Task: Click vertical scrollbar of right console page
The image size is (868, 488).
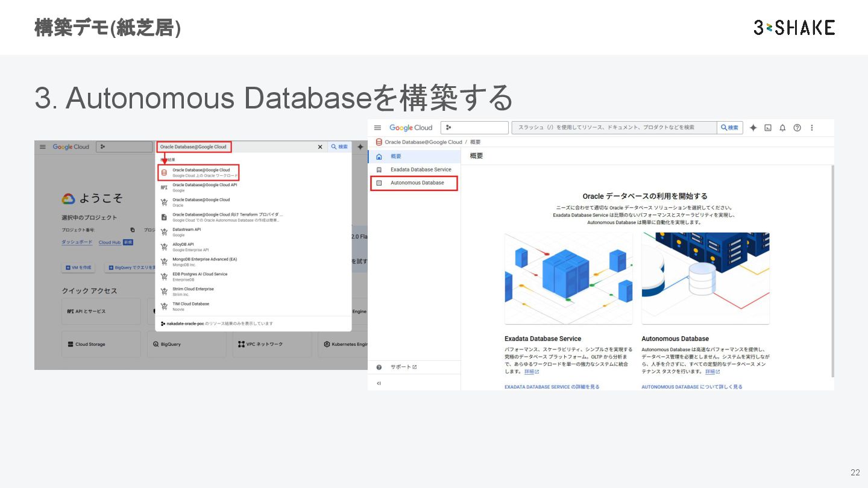Action: [x=832, y=271]
